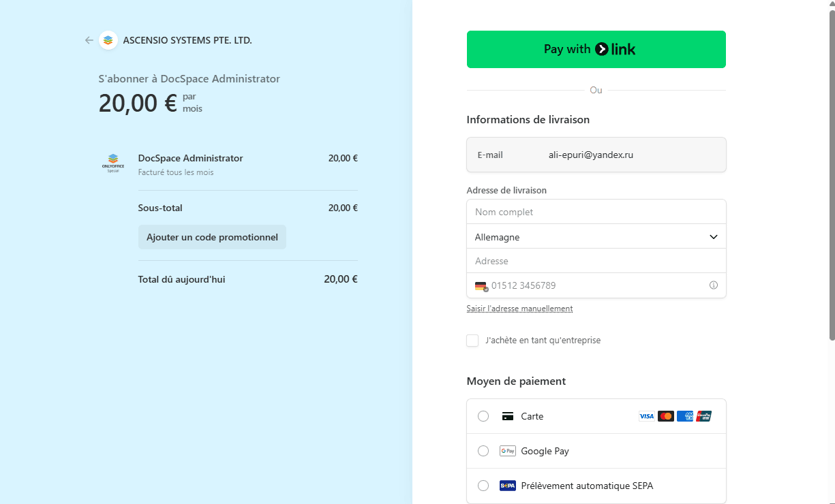Click the back arrow

(x=89, y=40)
